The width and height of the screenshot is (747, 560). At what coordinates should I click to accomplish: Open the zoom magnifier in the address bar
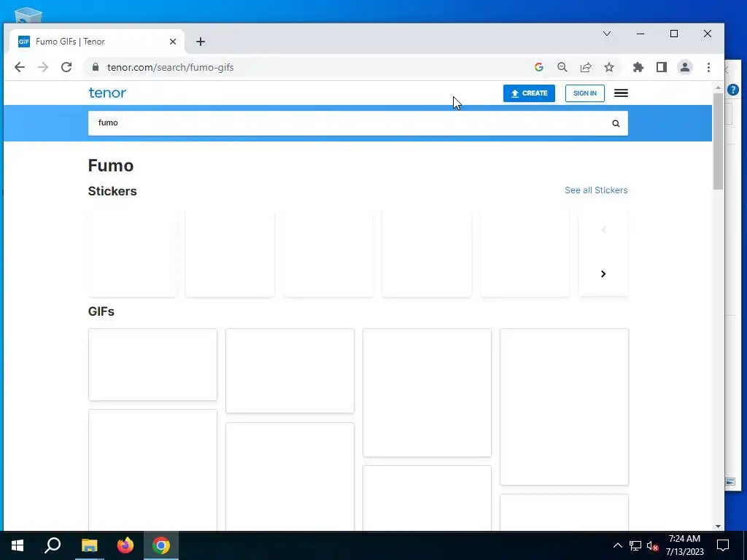(562, 67)
